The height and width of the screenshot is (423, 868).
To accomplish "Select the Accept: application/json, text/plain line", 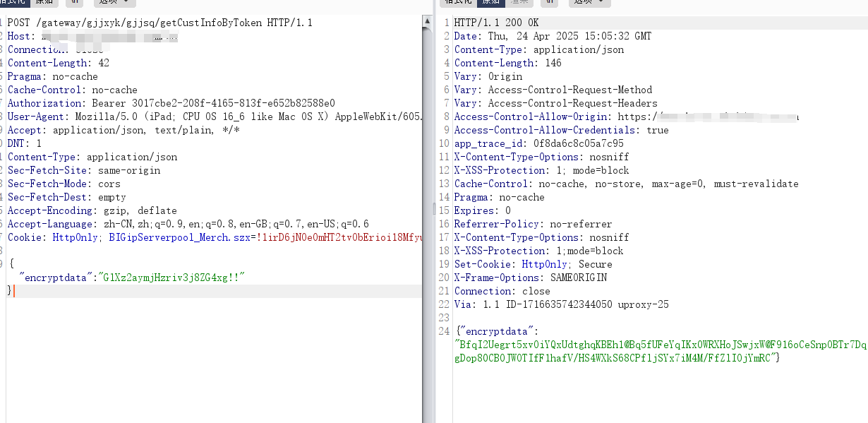I will [x=123, y=130].
